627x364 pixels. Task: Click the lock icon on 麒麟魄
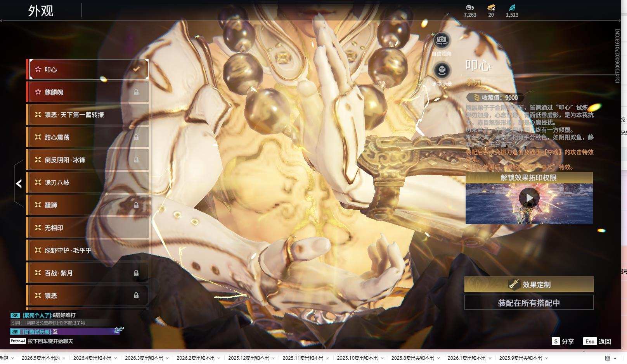136,92
